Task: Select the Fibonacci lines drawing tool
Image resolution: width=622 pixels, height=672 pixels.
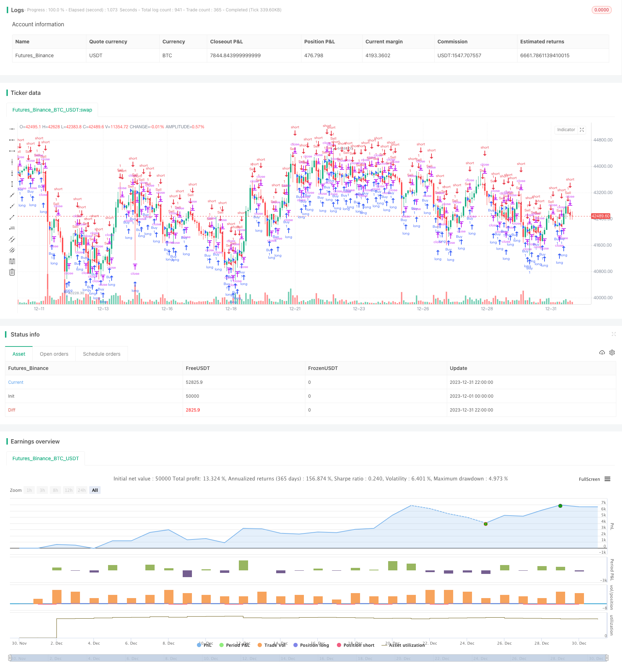Action: pos(12,261)
